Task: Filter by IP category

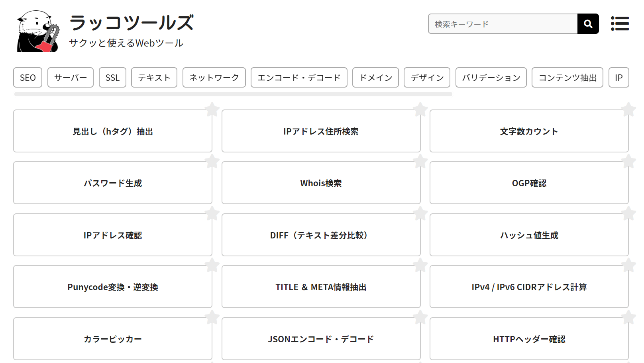Action: coord(619,78)
